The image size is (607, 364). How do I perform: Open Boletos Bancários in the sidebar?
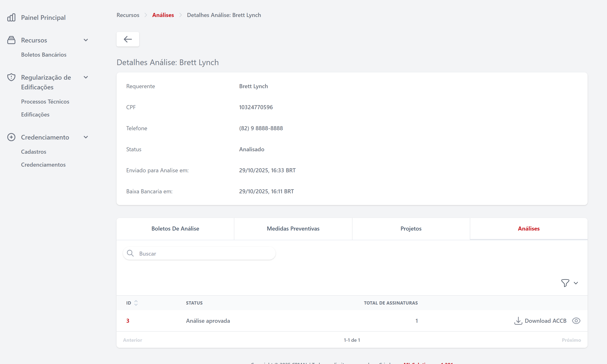44,54
